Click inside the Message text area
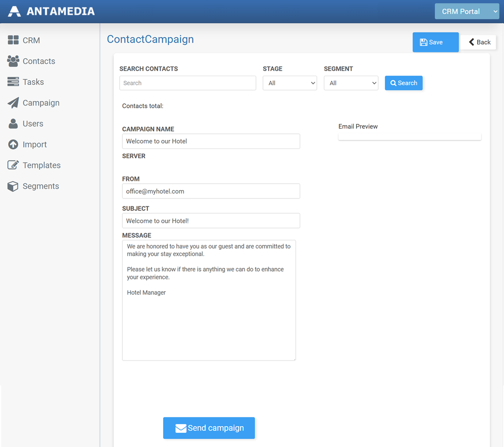Screen dimensions: 504x447 209,300
